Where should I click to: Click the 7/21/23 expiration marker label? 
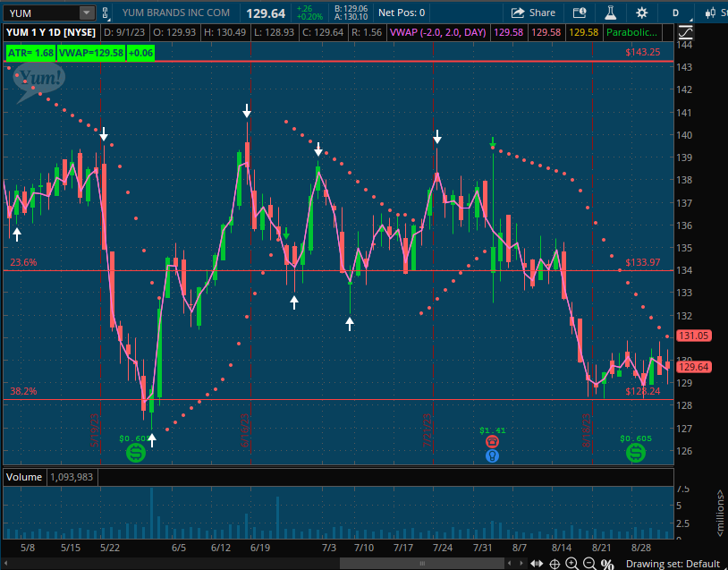(x=427, y=430)
